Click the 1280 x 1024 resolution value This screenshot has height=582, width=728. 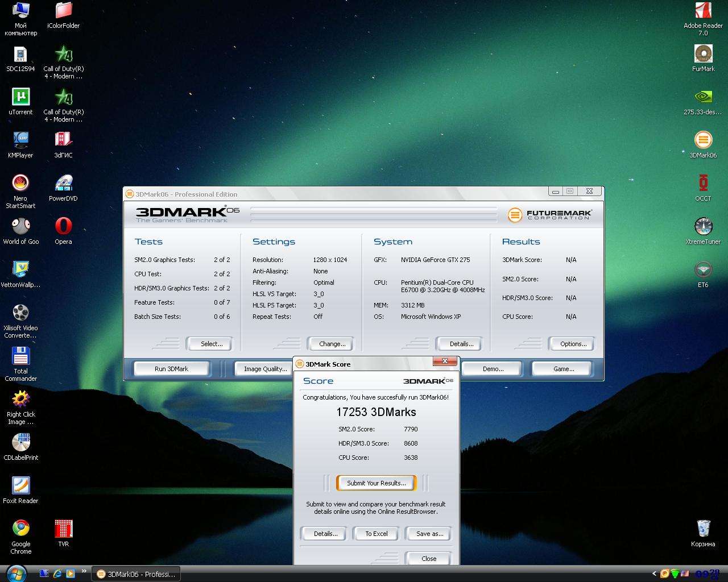click(330, 260)
